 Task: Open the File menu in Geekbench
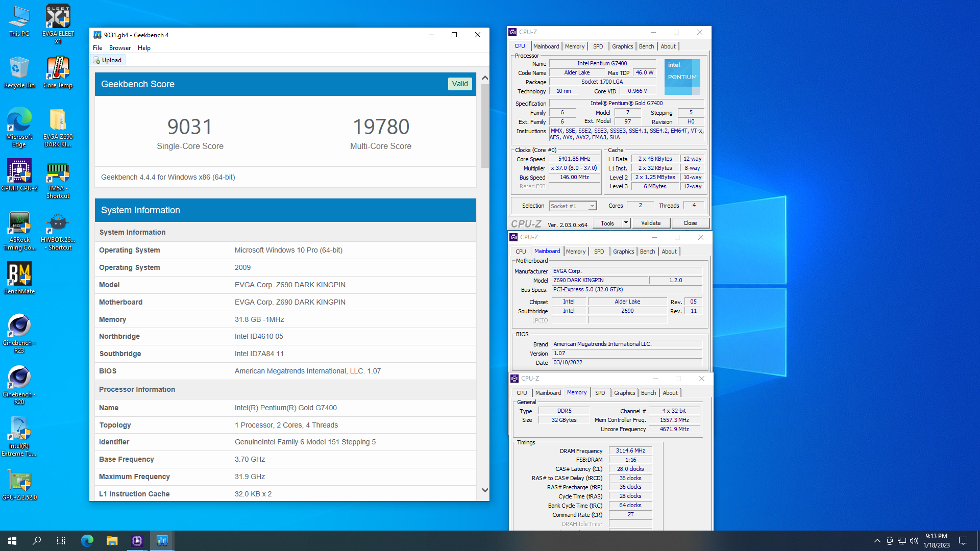point(97,48)
